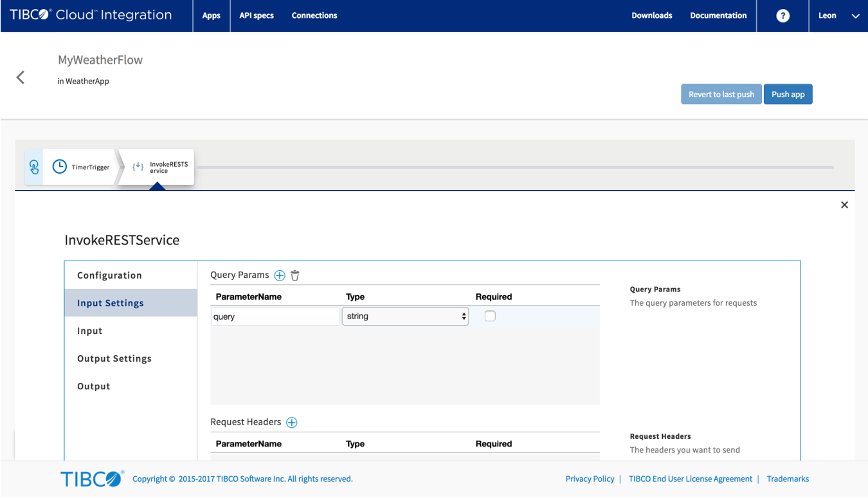This screenshot has width=868, height=498.
Task: Switch to the Output Settings tab
Action: click(x=114, y=358)
